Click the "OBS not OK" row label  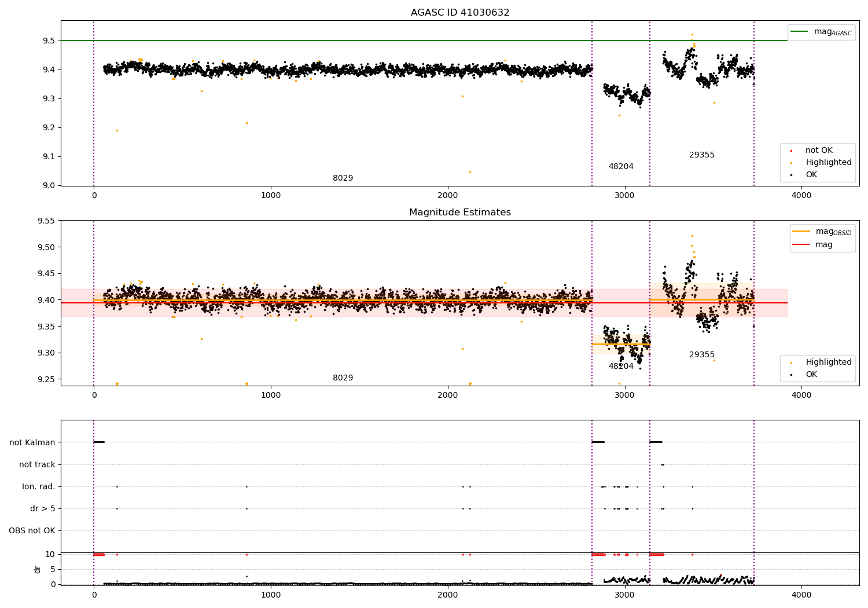coord(32,531)
